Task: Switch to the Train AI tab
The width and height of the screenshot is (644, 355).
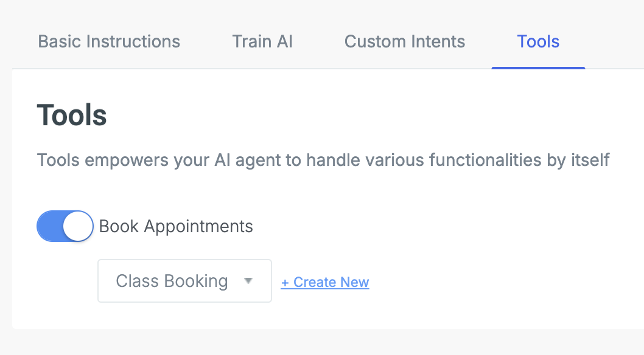Action: point(262,42)
